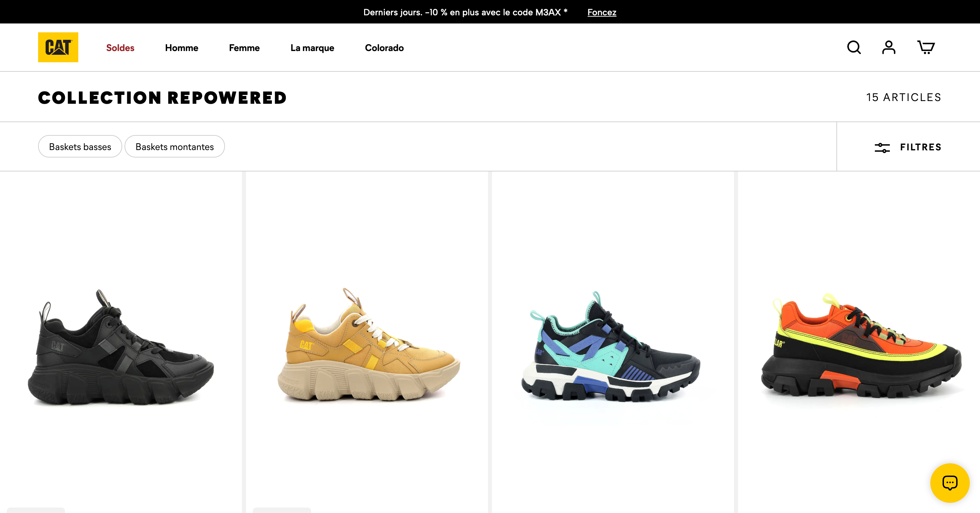The width and height of the screenshot is (980, 513).
Task: Open the yellow chat bubble icon
Action: [x=950, y=483]
